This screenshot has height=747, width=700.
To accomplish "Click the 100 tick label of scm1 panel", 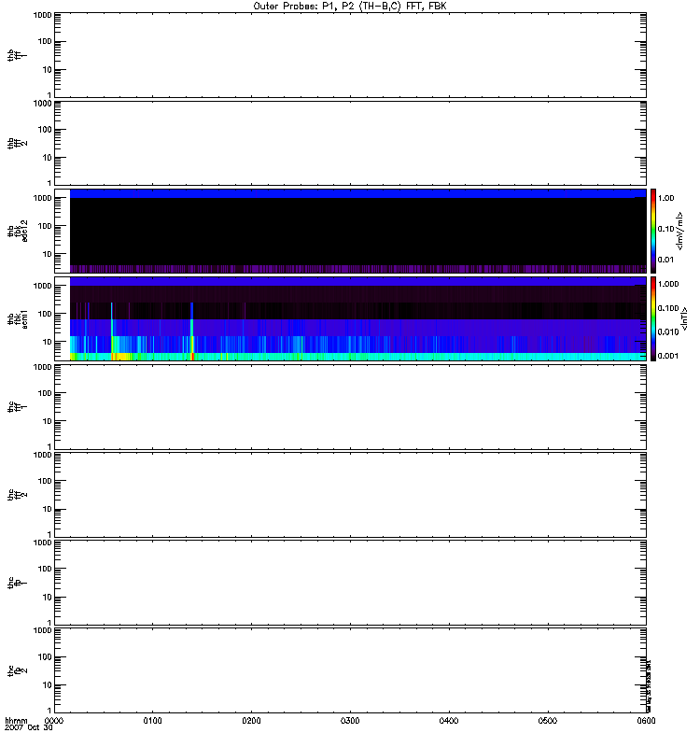I will point(45,314).
